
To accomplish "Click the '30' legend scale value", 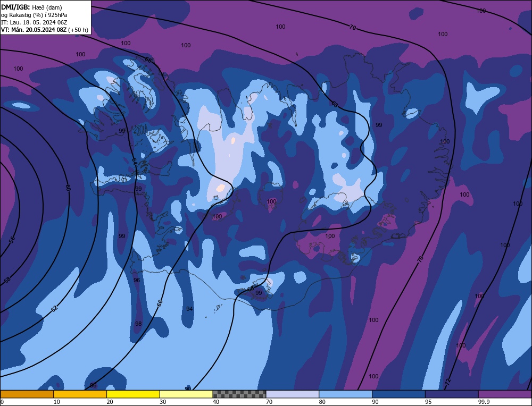I will [163, 402].
